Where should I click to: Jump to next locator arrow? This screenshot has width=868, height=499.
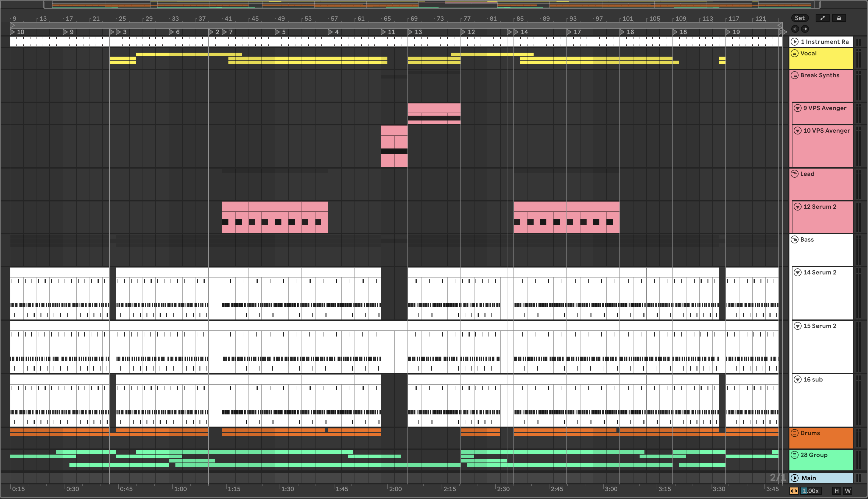coord(805,29)
